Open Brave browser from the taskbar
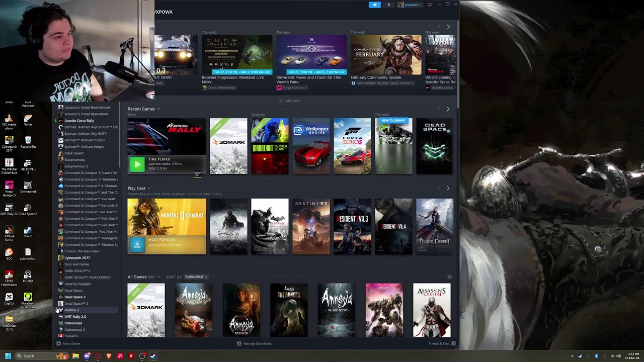The height and width of the screenshot is (362, 644). pos(109,356)
